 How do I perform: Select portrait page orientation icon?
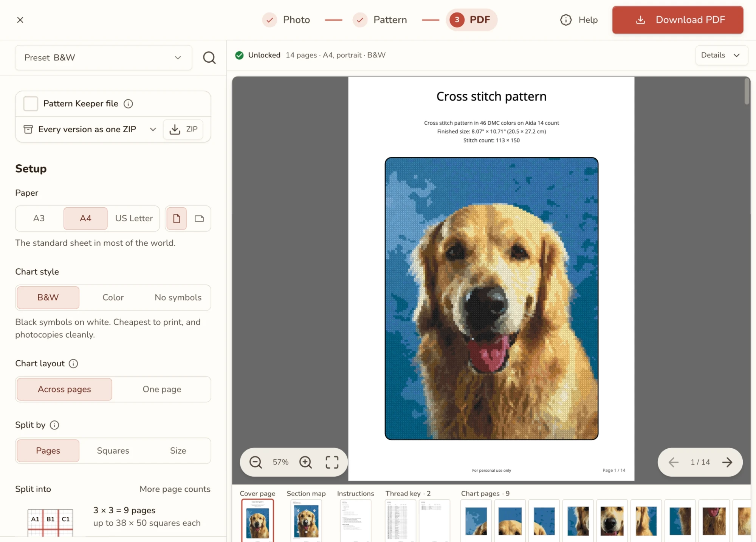pos(177,218)
